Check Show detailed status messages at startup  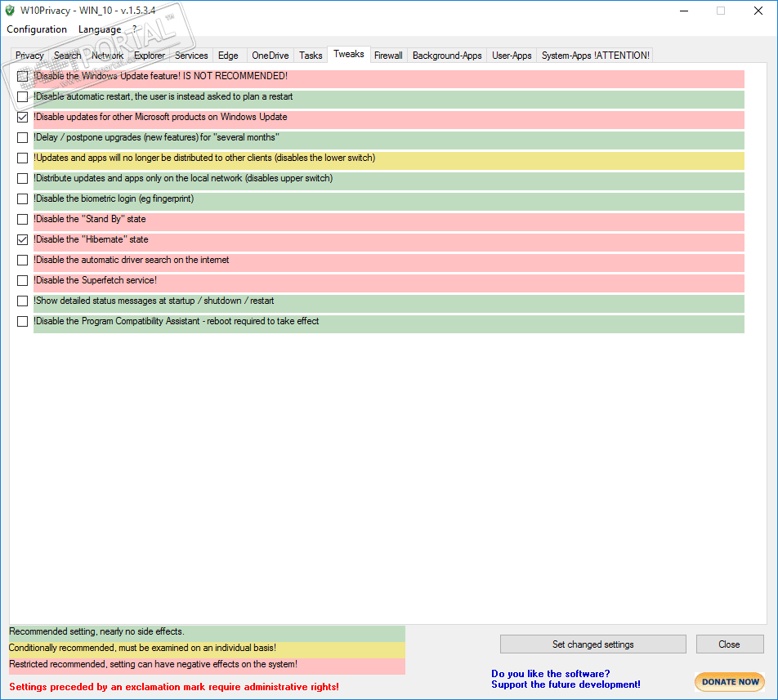click(22, 301)
